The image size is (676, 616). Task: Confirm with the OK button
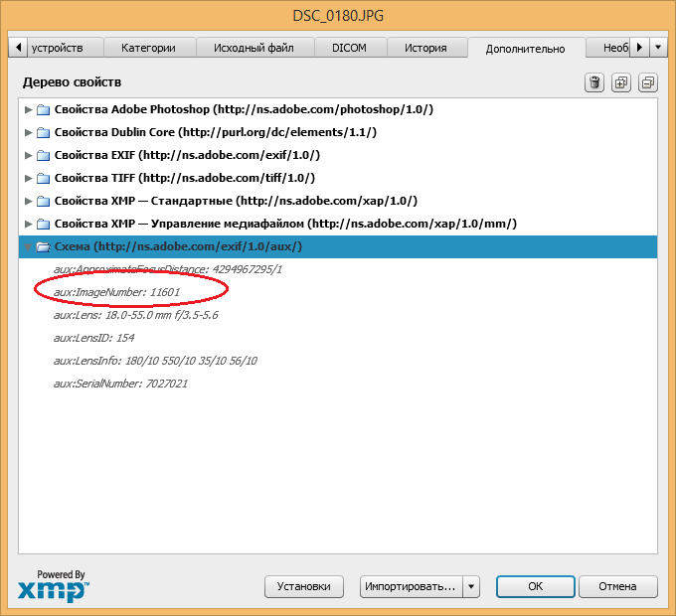536,587
